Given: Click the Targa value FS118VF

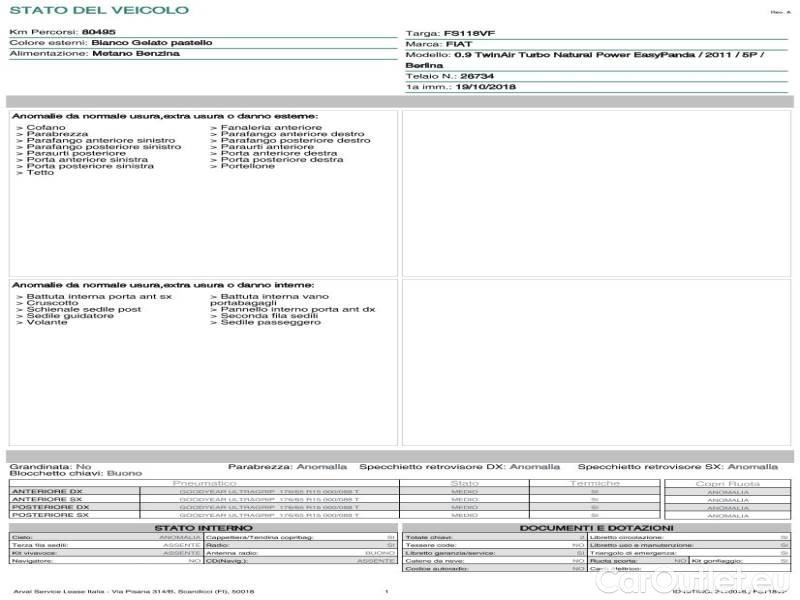Looking at the screenshot, I should tap(470, 33).
